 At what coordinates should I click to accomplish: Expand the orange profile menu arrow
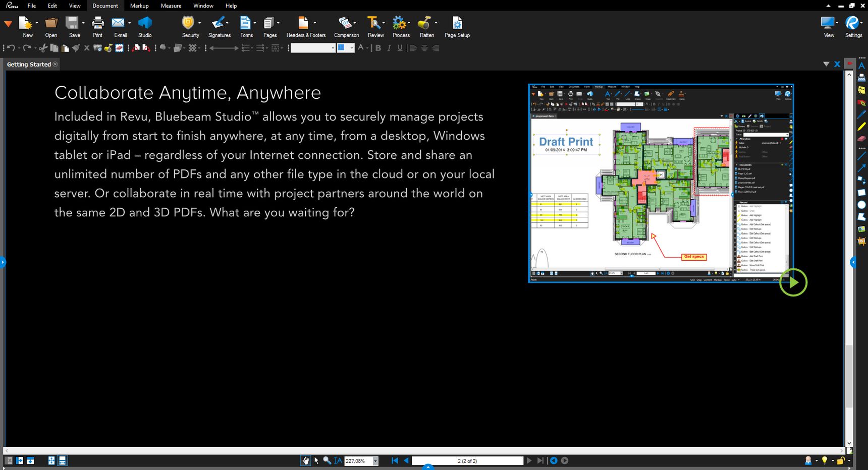point(8,24)
